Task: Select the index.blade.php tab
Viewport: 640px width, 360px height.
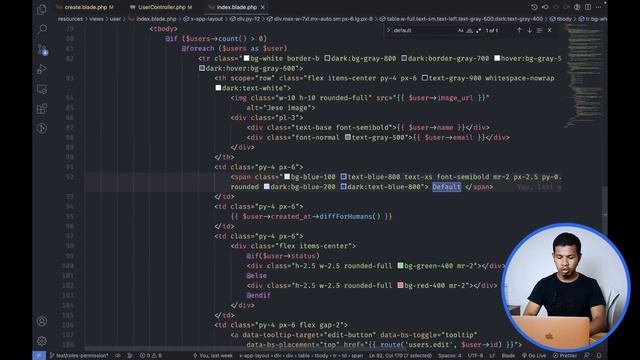Action: tap(237, 7)
